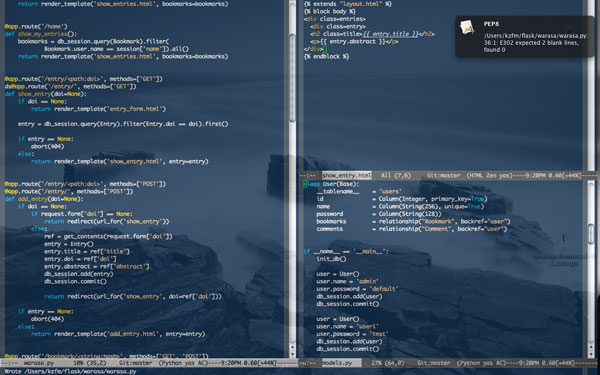Click the down arrow on models.py scrollbar

click(591, 353)
